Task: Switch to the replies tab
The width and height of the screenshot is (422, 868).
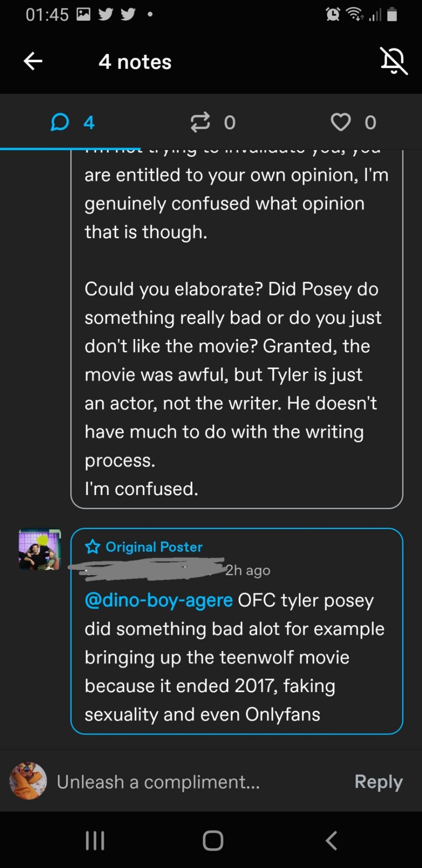Action: pyautogui.click(x=72, y=123)
